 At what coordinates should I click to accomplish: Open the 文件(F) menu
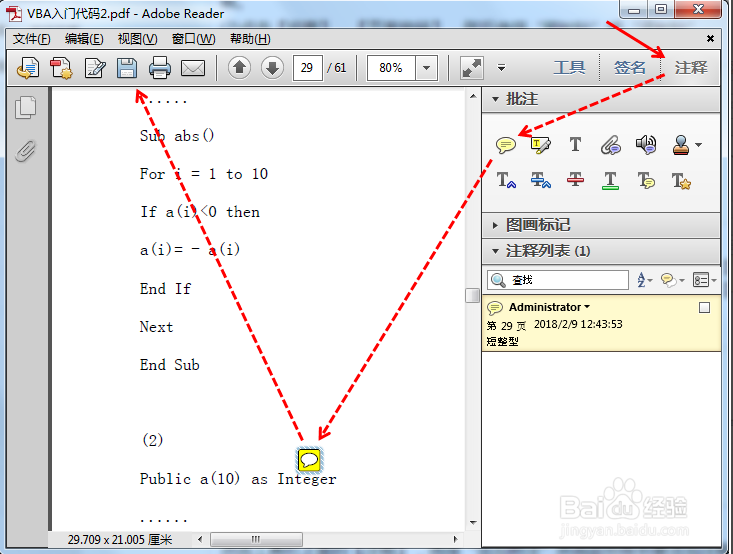(32, 39)
